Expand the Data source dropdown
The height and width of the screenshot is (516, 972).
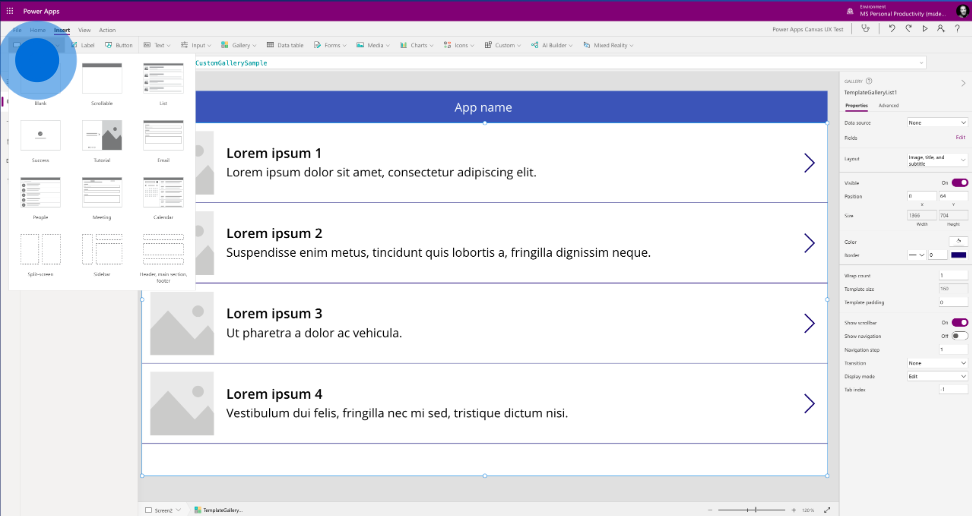coord(937,122)
